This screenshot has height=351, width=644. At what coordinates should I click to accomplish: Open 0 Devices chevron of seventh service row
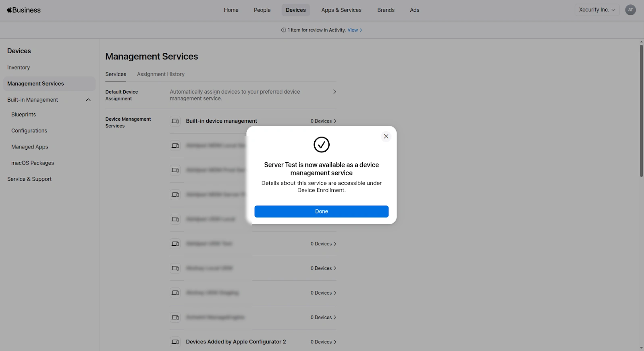[x=335, y=268]
